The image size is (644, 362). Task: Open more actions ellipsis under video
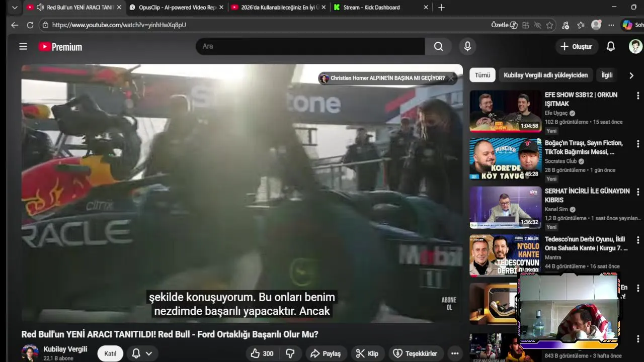[x=455, y=353]
